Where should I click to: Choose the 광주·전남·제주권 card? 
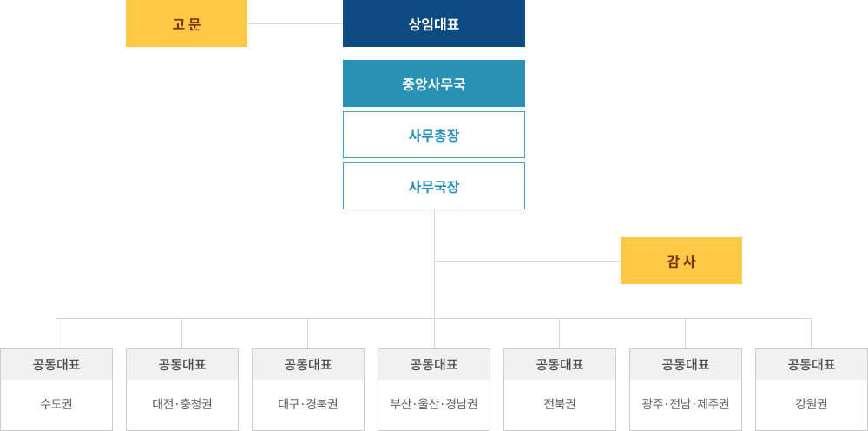[686, 389]
